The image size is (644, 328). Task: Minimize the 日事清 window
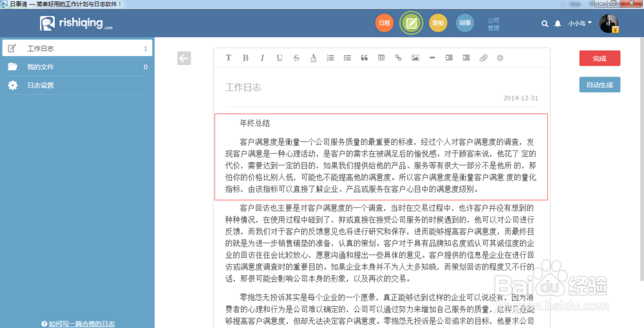tap(601, 3)
